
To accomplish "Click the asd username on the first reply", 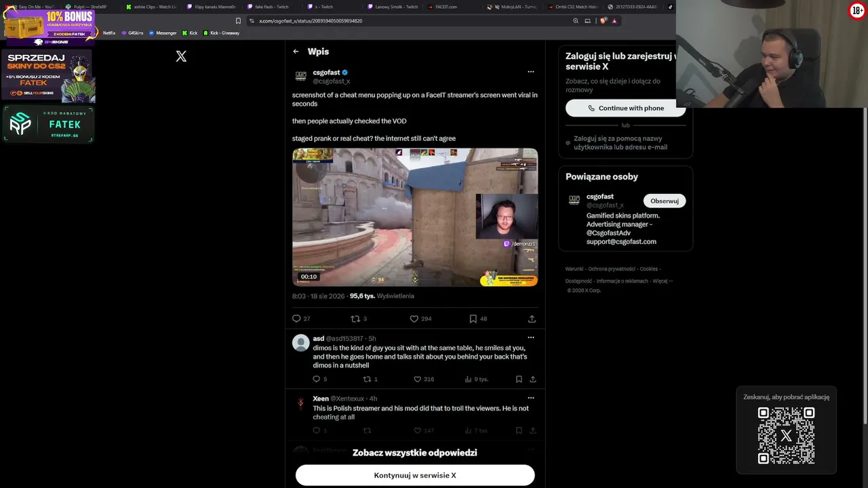I will (318, 338).
